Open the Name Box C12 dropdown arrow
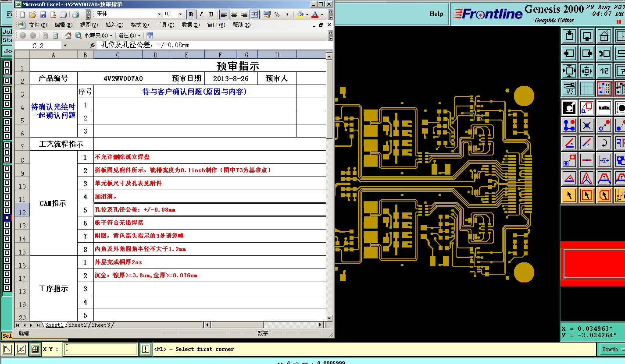This screenshot has width=625, height=364. tap(65, 46)
